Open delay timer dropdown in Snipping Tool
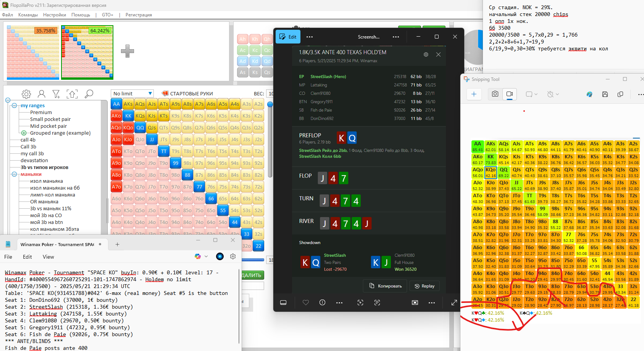The width and height of the screenshot is (644, 351). 553,94
